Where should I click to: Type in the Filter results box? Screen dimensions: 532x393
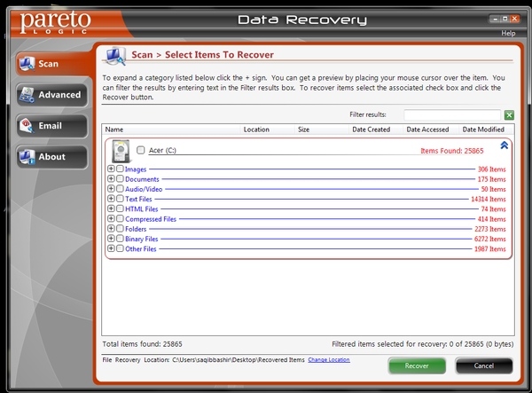(x=452, y=114)
